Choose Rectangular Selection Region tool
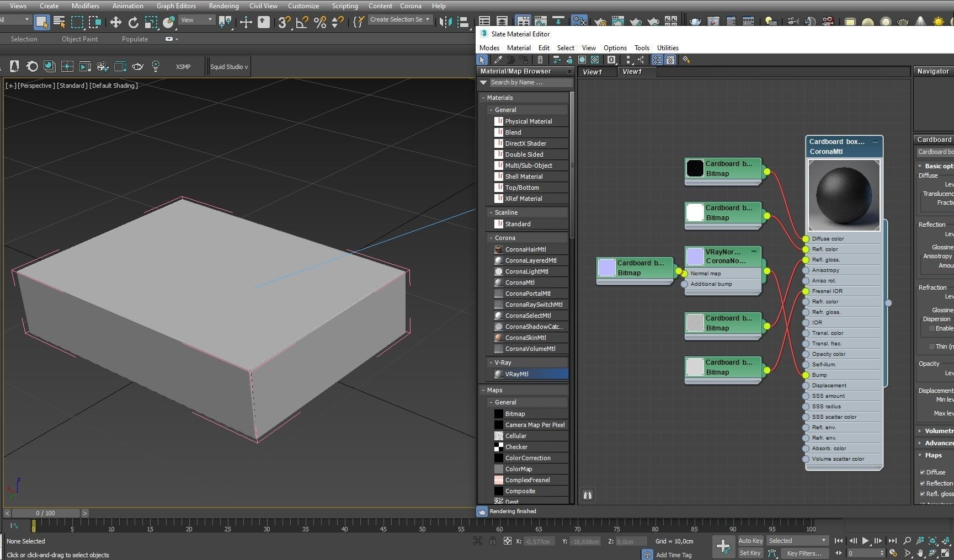Image resolution: width=954 pixels, height=560 pixels. (77, 22)
